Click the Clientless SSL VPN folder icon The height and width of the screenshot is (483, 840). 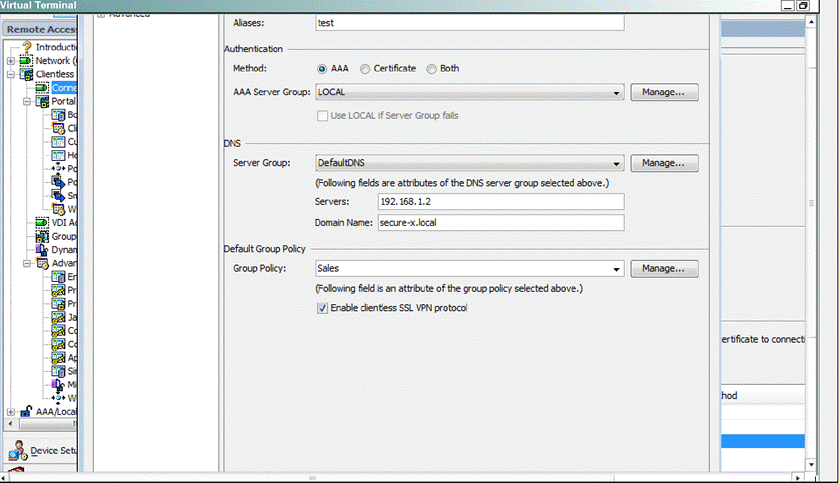click(x=27, y=74)
